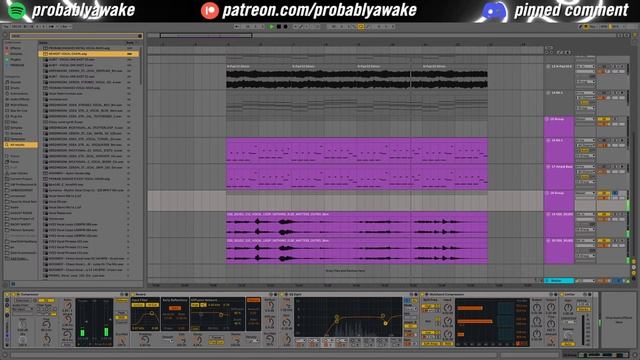The width and height of the screenshot is (640, 360).
Task: Click the Reverb Dry/Wet knob
Action: coord(270,340)
